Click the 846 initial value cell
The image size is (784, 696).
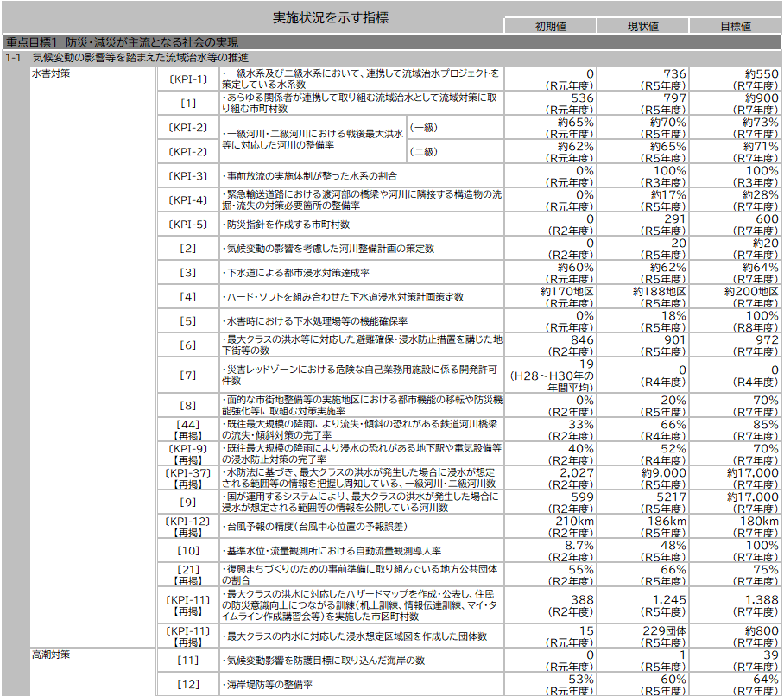point(550,345)
